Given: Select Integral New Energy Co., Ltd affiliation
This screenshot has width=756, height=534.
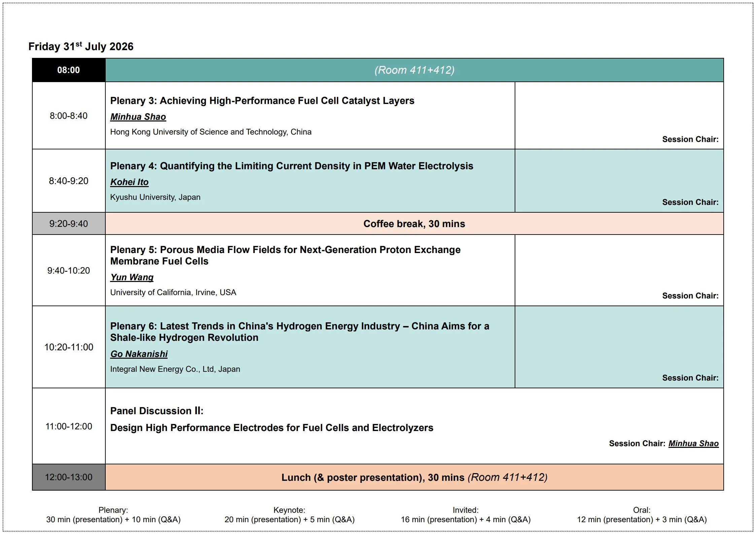Looking at the screenshot, I should 175,369.
